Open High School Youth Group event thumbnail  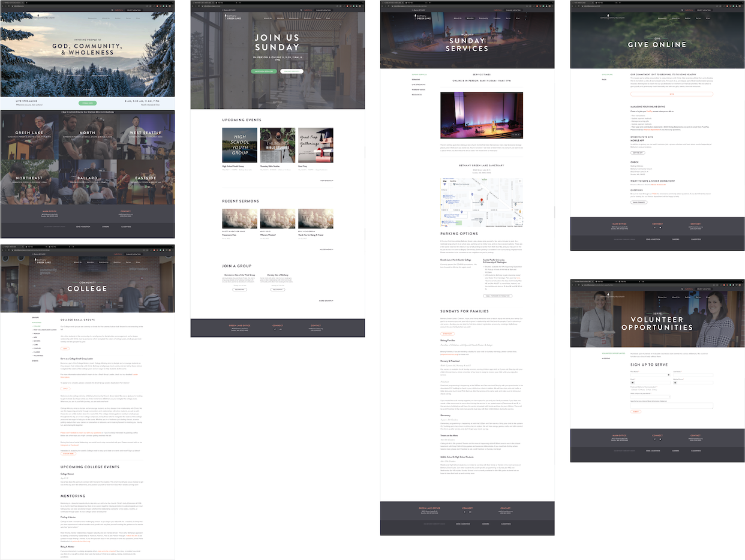[x=239, y=144]
